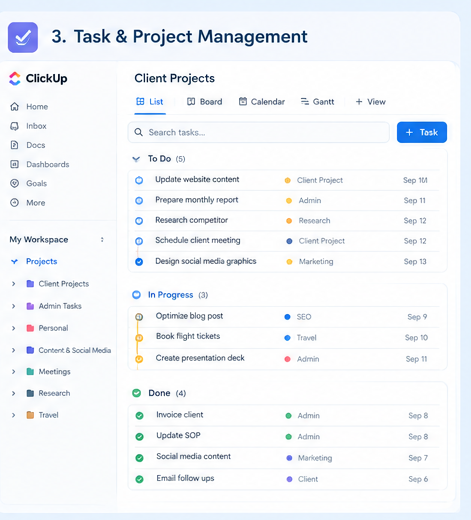Open the Update SOP task
Image resolution: width=471 pixels, height=520 pixels.
[x=178, y=435]
